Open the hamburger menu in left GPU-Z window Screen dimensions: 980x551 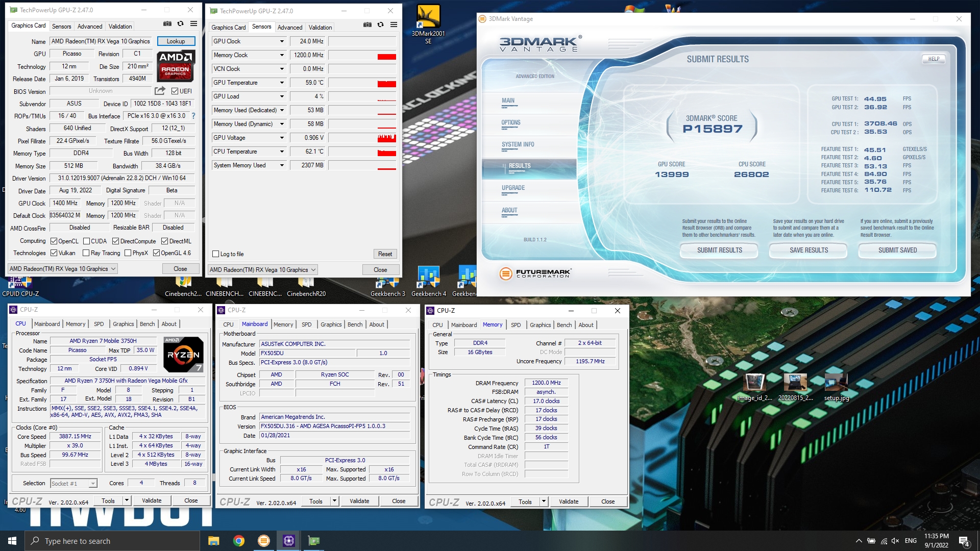pyautogui.click(x=193, y=24)
